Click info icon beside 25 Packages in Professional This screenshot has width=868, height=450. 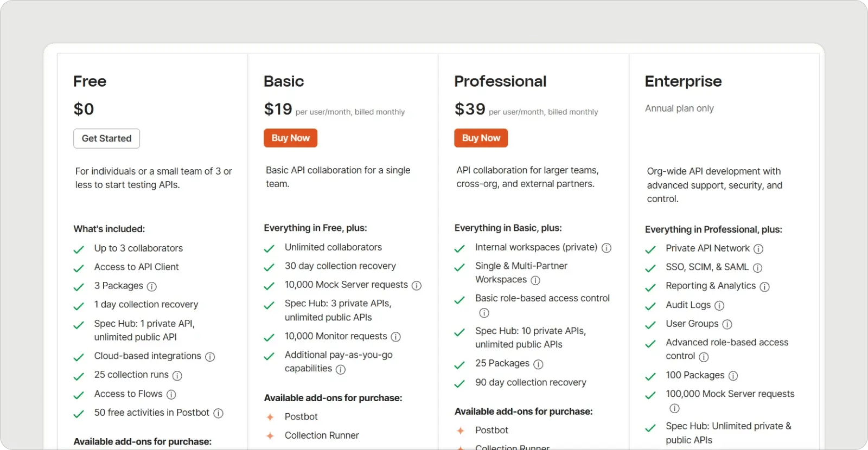pyautogui.click(x=539, y=364)
